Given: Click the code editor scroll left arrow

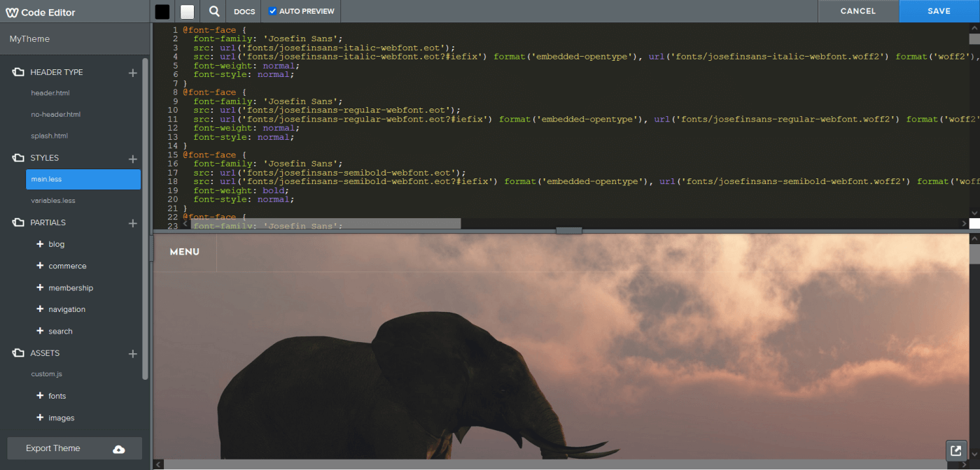Looking at the screenshot, I should pyautogui.click(x=185, y=224).
